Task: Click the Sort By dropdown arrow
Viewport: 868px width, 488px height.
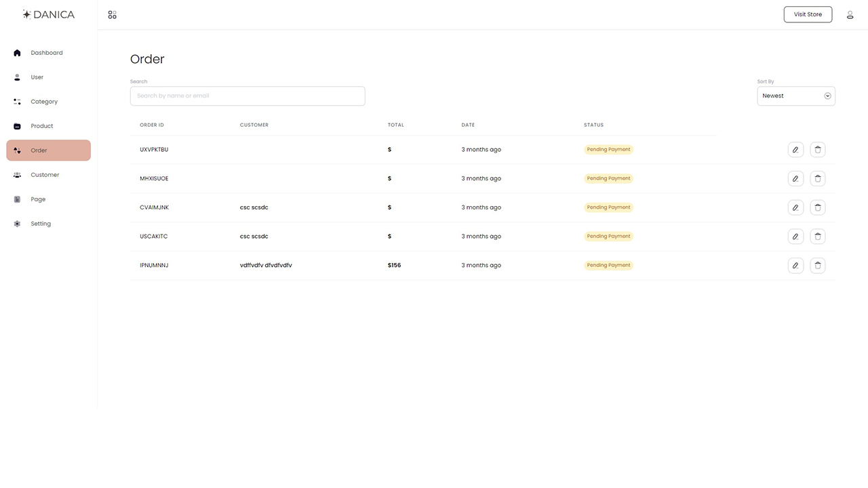Action: point(827,96)
